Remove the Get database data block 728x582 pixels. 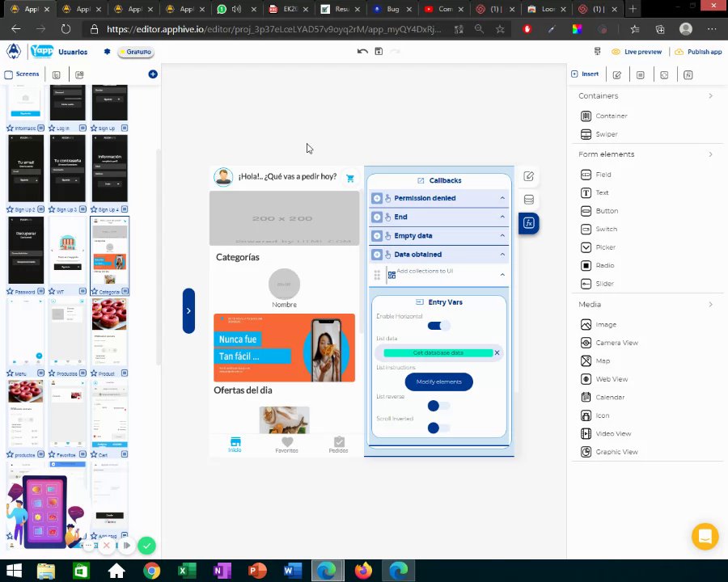[497, 352]
